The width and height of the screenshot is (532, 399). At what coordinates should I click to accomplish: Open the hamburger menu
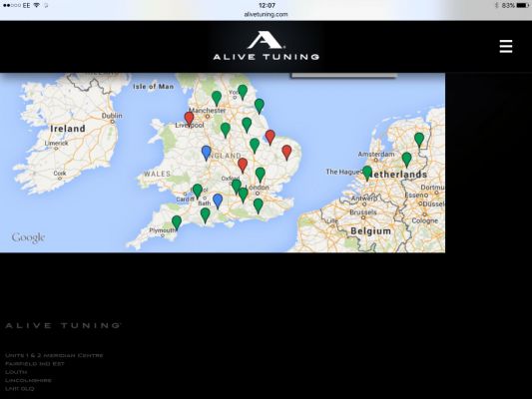click(x=505, y=47)
